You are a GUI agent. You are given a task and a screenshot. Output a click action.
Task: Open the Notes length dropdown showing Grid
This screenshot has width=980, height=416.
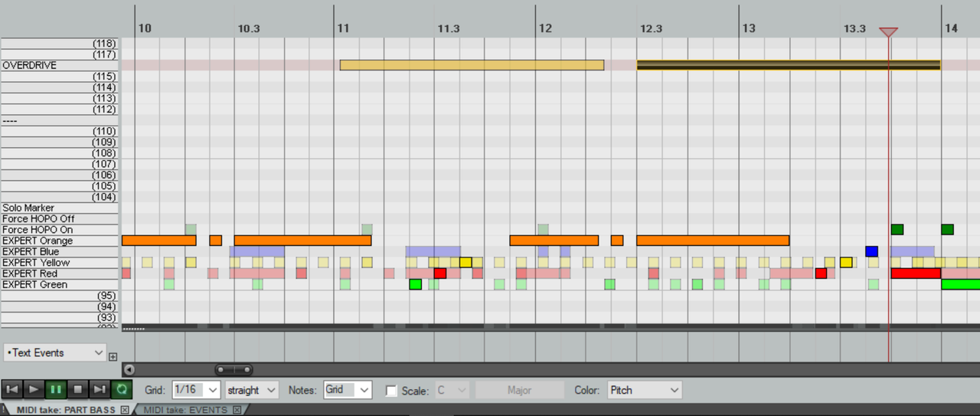[x=348, y=390]
